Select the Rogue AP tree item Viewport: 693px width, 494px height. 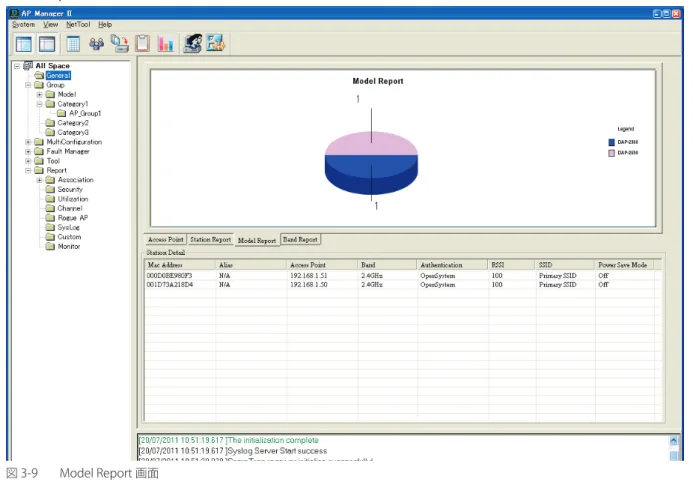coord(72,218)
